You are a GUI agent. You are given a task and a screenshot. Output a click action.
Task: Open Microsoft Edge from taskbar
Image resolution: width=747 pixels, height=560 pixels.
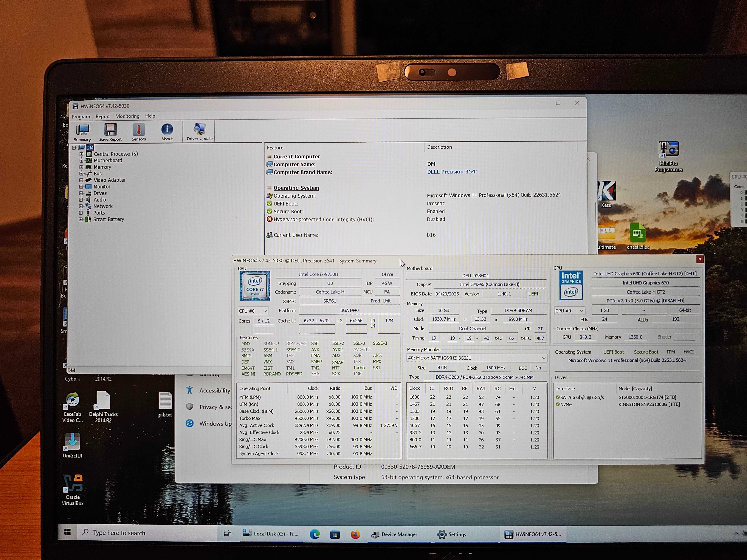point(315,534)
